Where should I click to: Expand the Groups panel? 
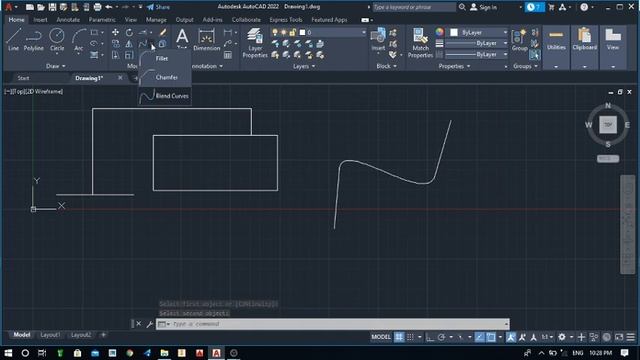(x=526, y=66)
